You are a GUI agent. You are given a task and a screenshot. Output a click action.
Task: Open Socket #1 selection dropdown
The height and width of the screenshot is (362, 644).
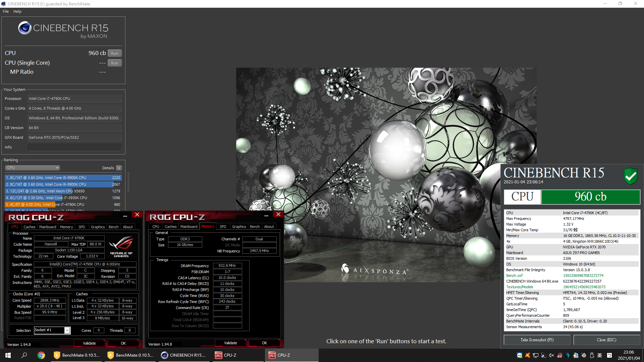coord(52,330)
